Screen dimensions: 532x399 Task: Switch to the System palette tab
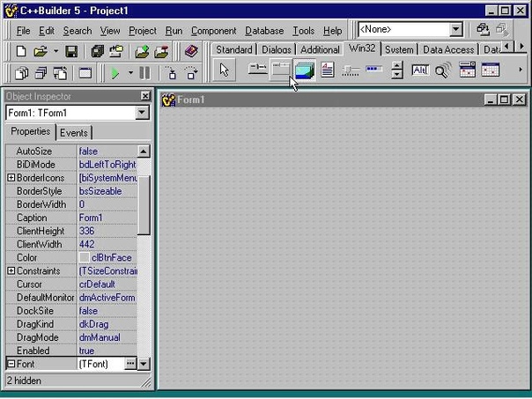[399, 49]
